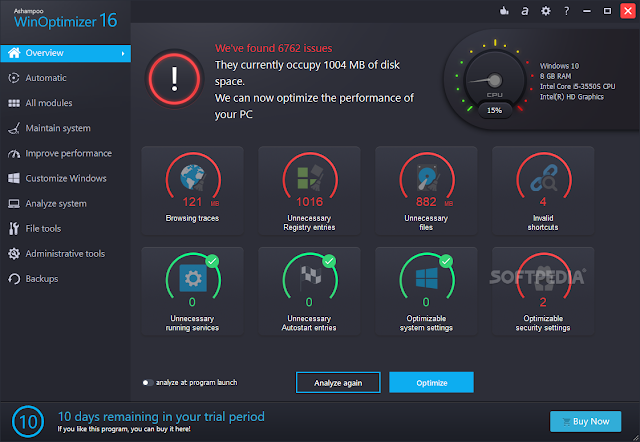
Task: Open the Optimizable system settings Windows icon
Action: coord(427,278)
